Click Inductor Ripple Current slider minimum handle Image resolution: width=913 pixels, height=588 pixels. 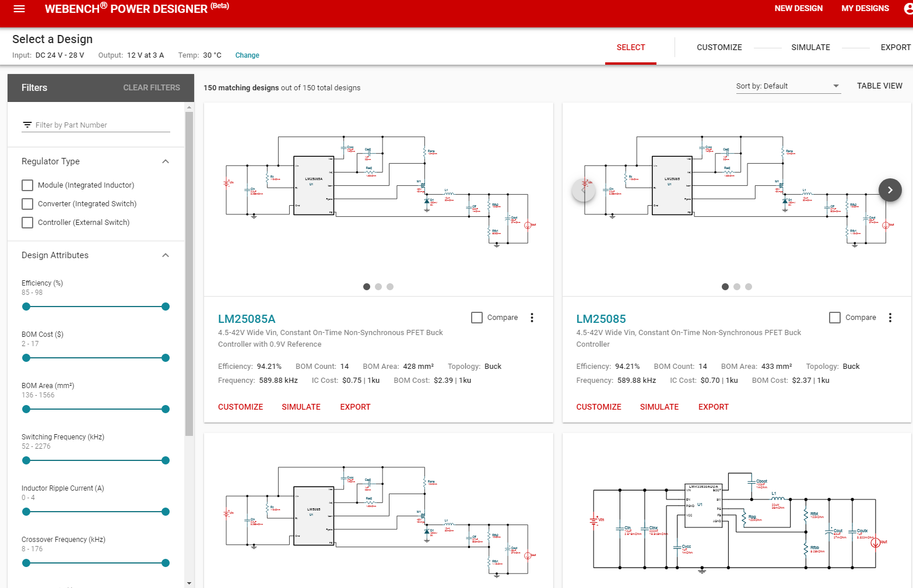(26, 512)
